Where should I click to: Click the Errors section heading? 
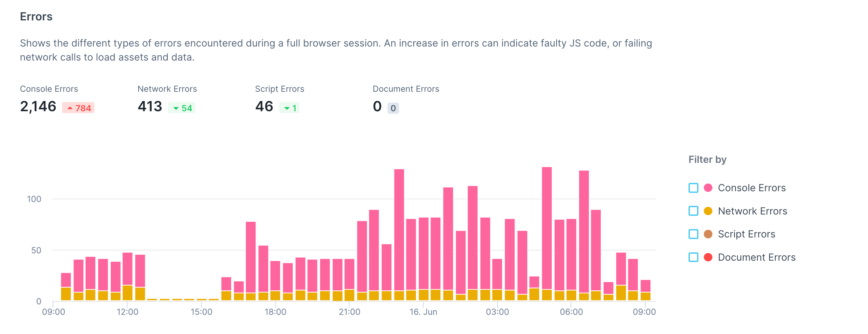point(36,16)
